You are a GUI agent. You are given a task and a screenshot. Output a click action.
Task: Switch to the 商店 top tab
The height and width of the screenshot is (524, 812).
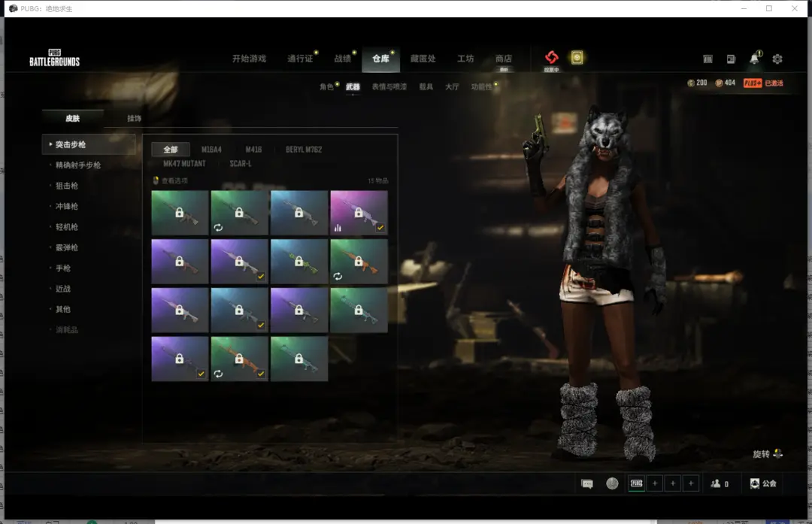pyautogui.click(x=503, y=59)
